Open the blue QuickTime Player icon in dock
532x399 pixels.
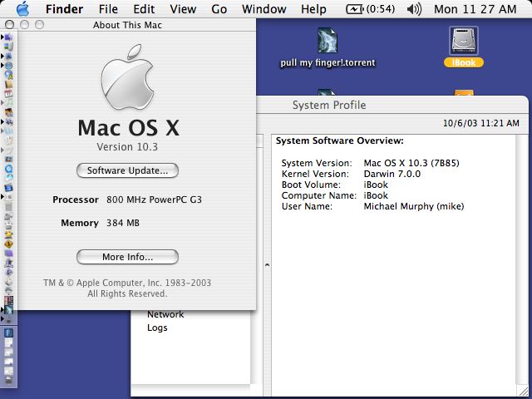pyautogui.click(x=8, y=168)
